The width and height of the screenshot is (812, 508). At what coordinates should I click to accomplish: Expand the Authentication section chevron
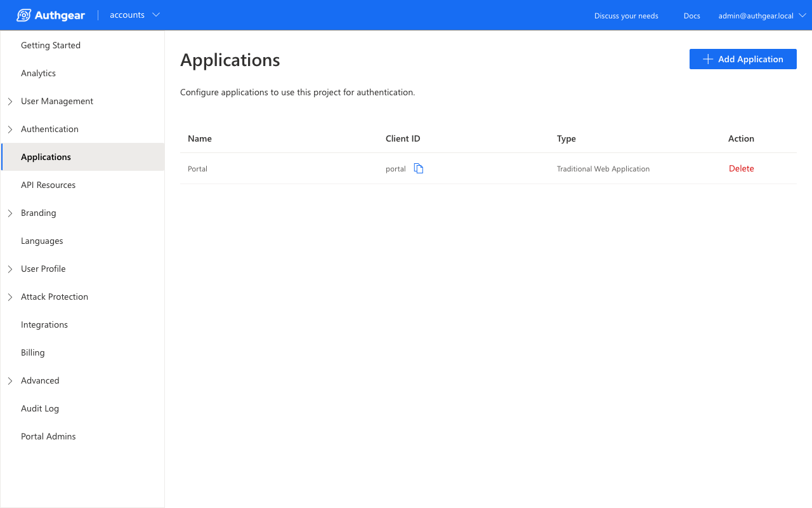(x=10, y=130)
